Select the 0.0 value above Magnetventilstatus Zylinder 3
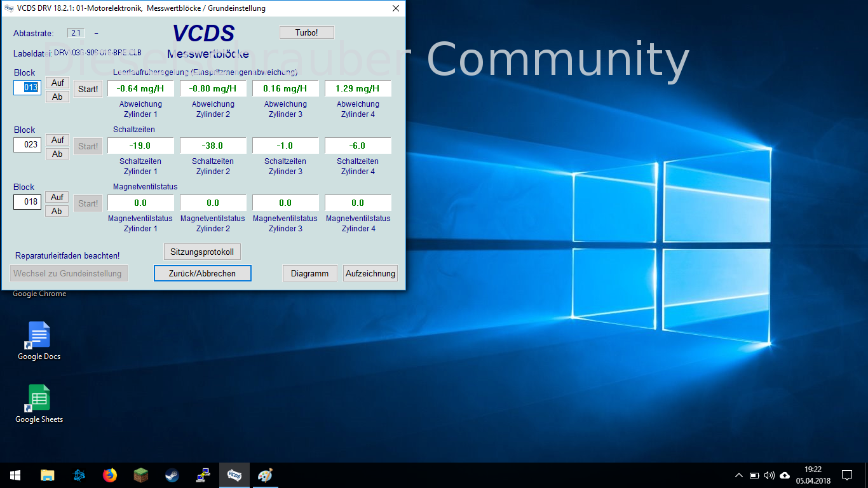868x488 pixels. point(285,203)
